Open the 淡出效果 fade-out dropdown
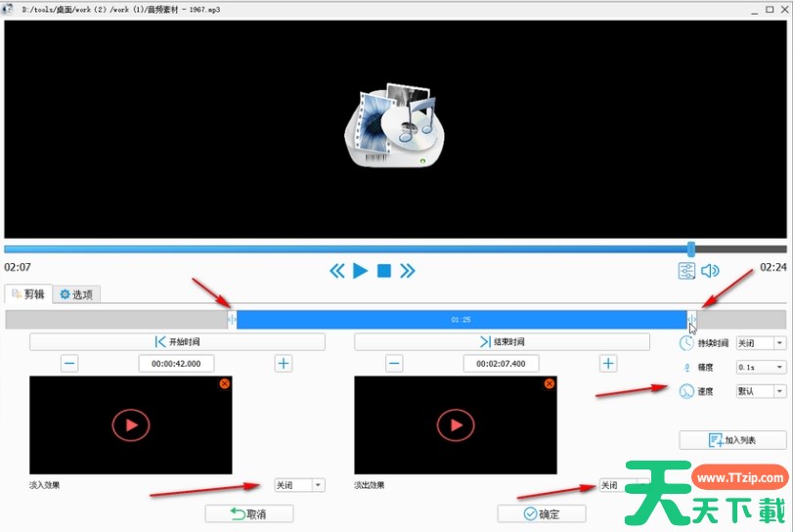793x532 pixels. click(x=624, y=485)
